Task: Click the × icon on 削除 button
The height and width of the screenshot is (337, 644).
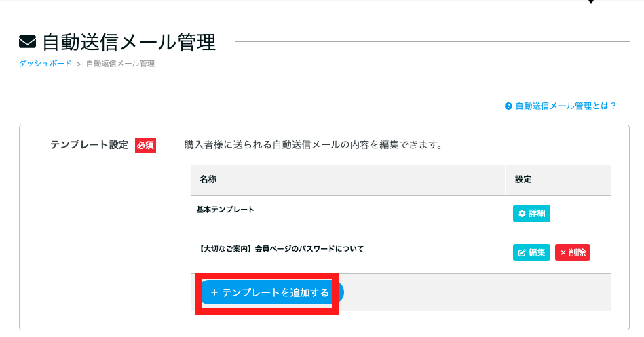Action: click(563, 252)
